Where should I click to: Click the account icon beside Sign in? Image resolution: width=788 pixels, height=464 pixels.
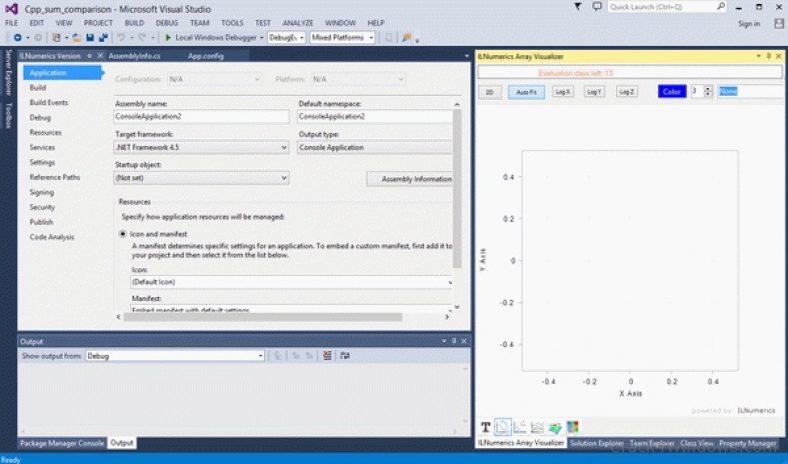point(779,24)
